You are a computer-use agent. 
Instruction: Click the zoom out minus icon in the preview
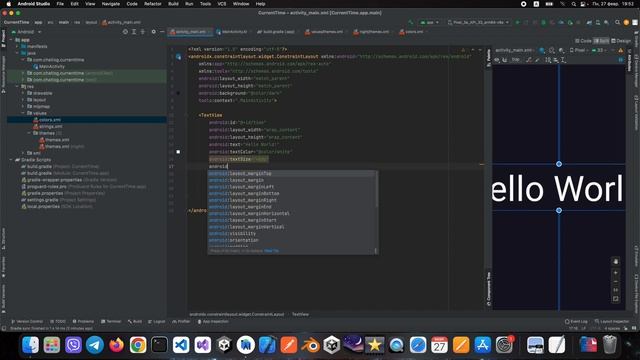616,282
